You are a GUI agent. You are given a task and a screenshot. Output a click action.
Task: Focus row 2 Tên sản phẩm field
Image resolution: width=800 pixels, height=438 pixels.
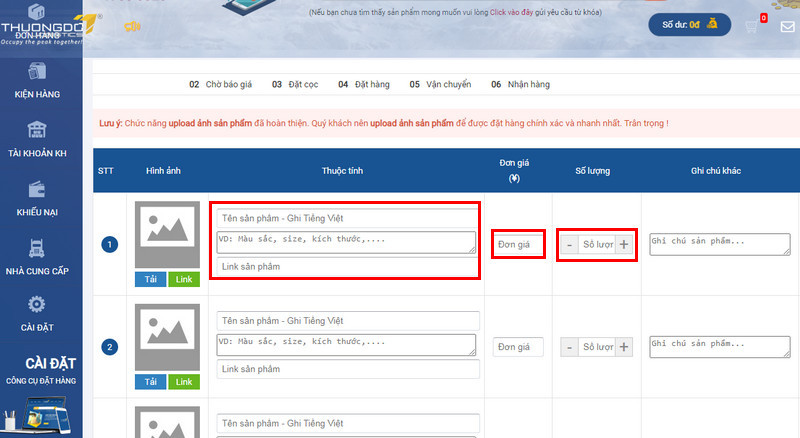click(x=347, y=321)
